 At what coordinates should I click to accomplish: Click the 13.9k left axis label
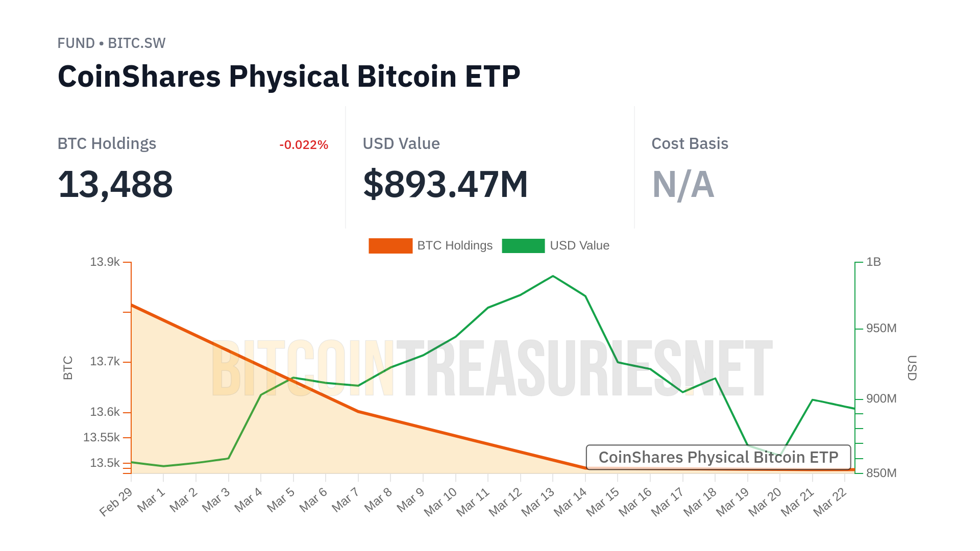click(105, 262)
